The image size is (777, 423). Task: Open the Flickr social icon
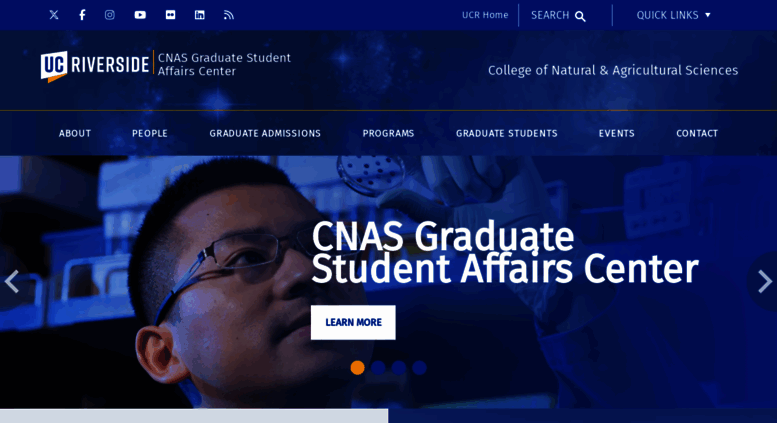(170, 15)
